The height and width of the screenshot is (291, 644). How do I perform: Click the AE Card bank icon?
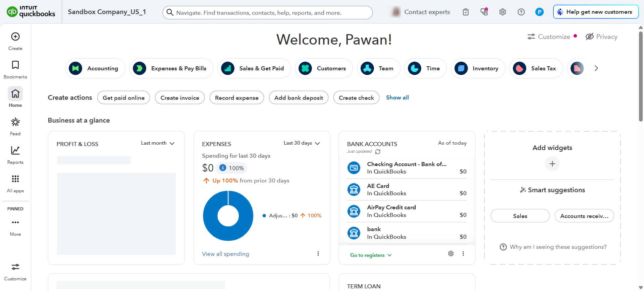pos(354,190)
